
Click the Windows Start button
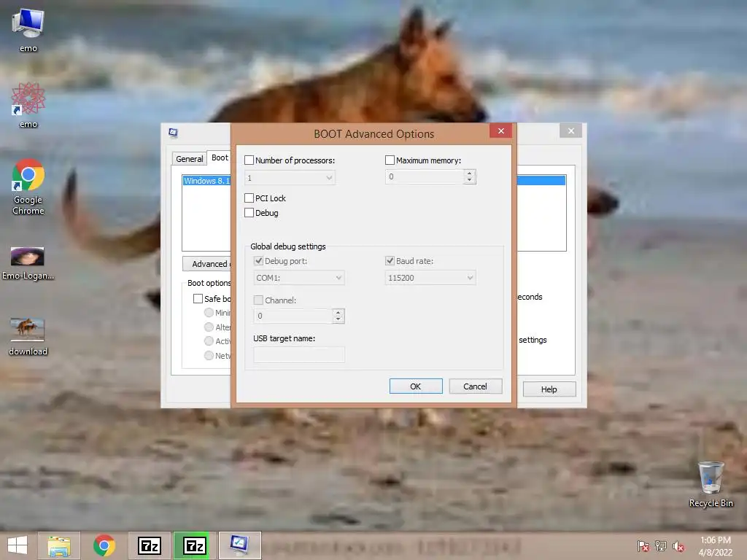pos(18,545)
